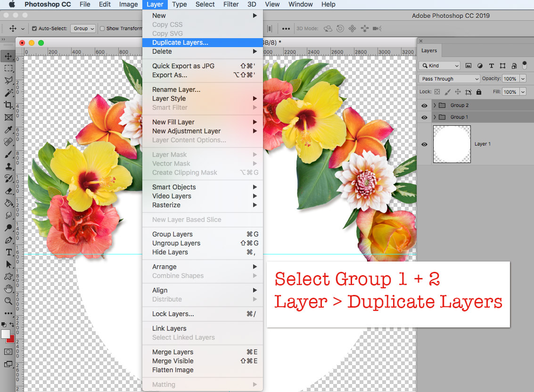Select the Custom Shape tool

coord(8,277)
